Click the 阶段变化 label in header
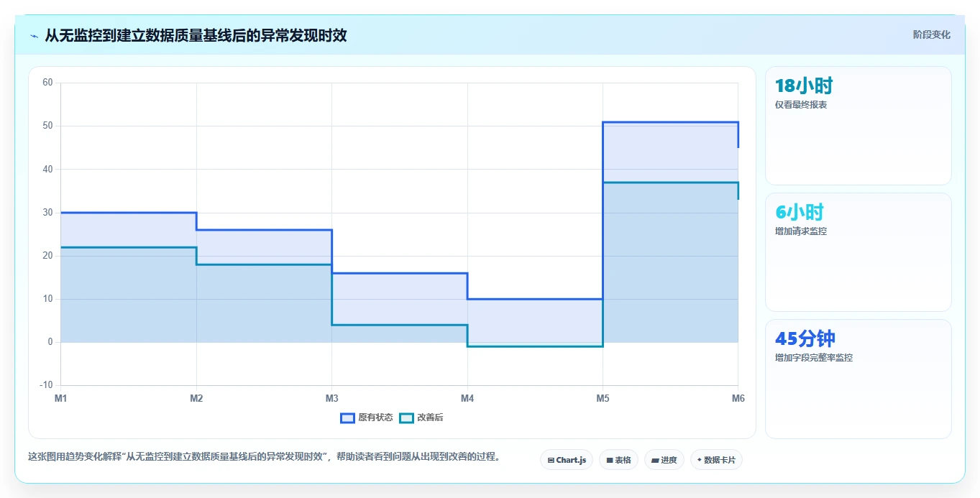 point(932,34)
